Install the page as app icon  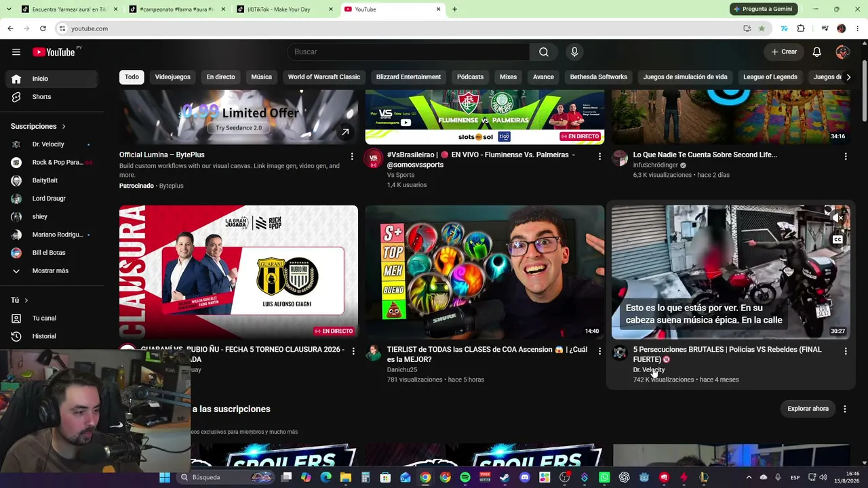point(747,28)
